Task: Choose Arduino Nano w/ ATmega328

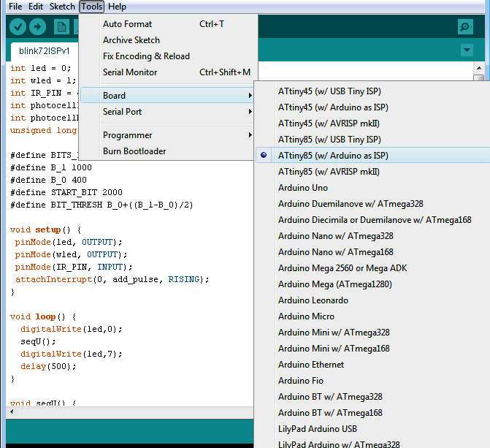Action: pyautogui.click(x=373, y=236)
